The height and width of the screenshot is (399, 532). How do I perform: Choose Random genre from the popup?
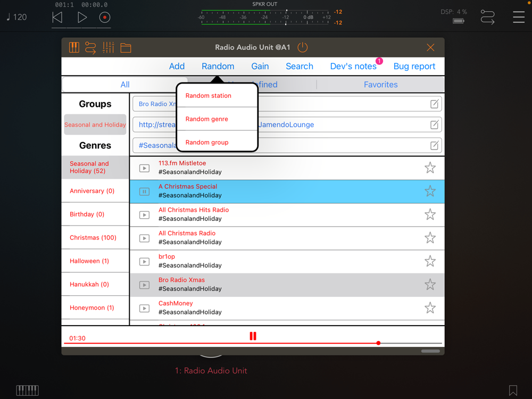(217, 119)
